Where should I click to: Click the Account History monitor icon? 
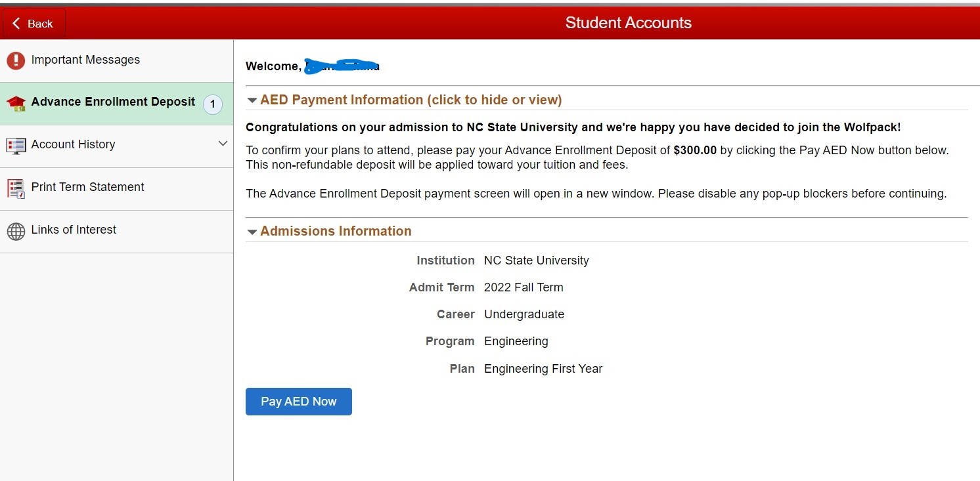[x=16, y=146]
